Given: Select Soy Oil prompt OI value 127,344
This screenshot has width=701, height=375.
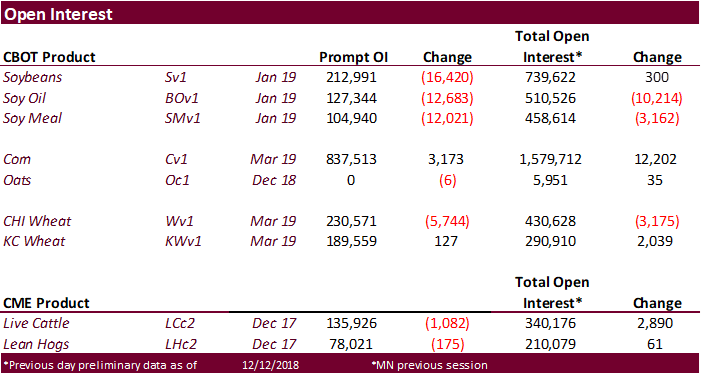Looking at the screenshot, I should pyautogui.click(x=351, y=98).
